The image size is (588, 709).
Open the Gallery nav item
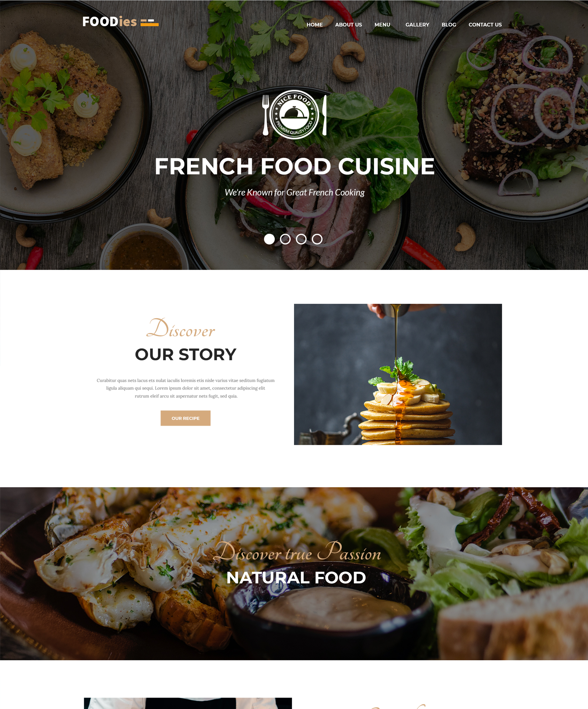(417, 25)
